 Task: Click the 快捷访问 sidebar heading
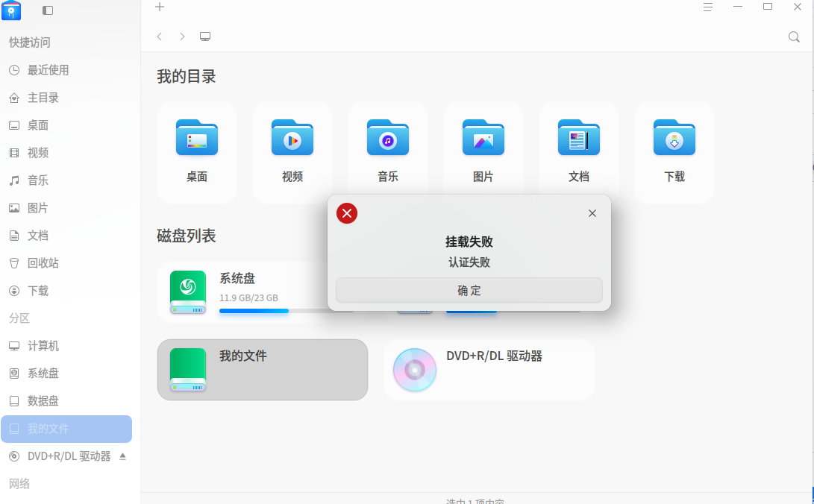click(x=30, y=42)
